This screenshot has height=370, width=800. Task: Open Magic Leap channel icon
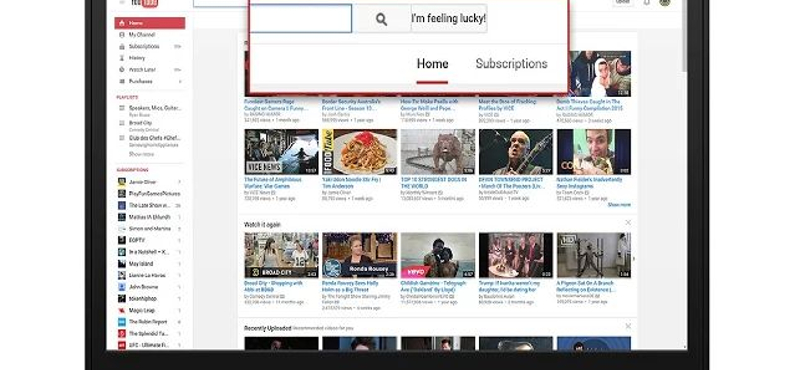[x=121, y=310]
